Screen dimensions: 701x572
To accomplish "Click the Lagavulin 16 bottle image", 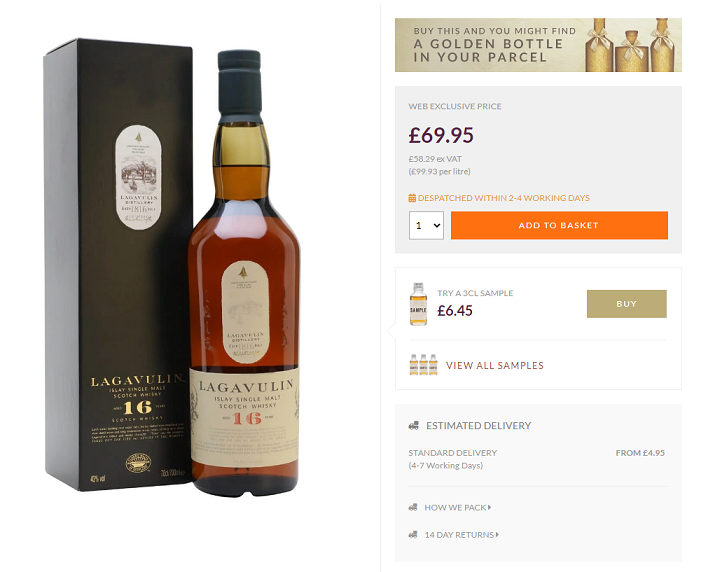I will 244,273.
